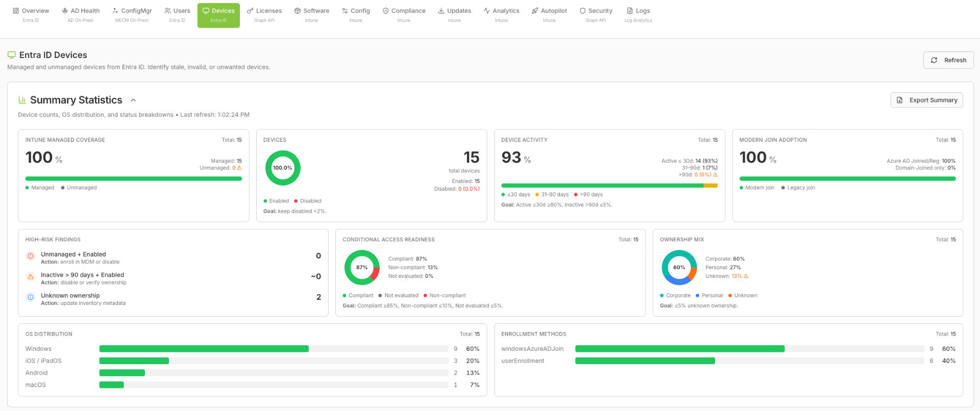Select the active Devices tab
Screen dimensions: 980x411
(218, 15)
